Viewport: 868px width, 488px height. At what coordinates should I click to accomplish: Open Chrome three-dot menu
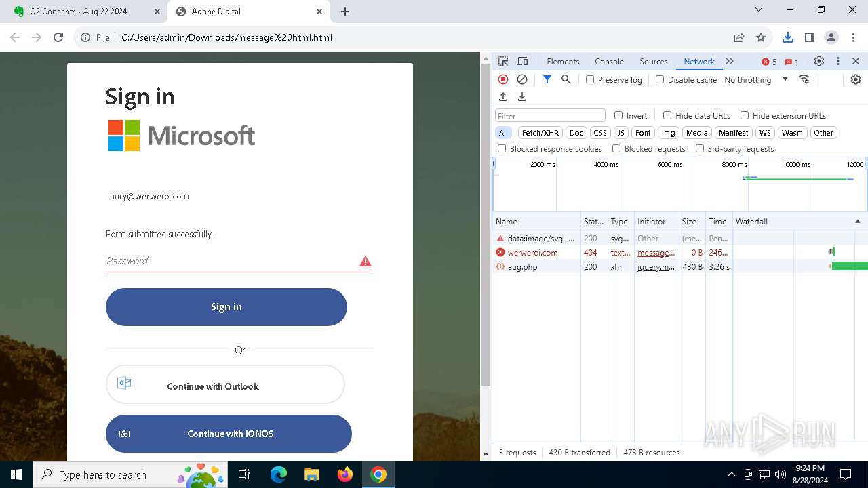[853, 37]
